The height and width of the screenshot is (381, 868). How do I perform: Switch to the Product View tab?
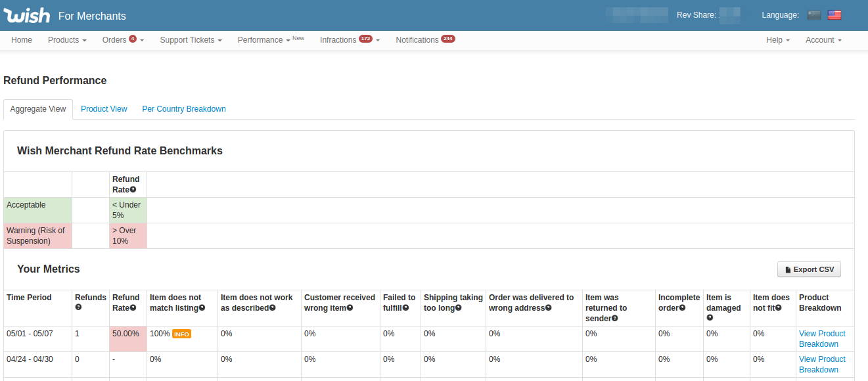click(x=104, y=109)
